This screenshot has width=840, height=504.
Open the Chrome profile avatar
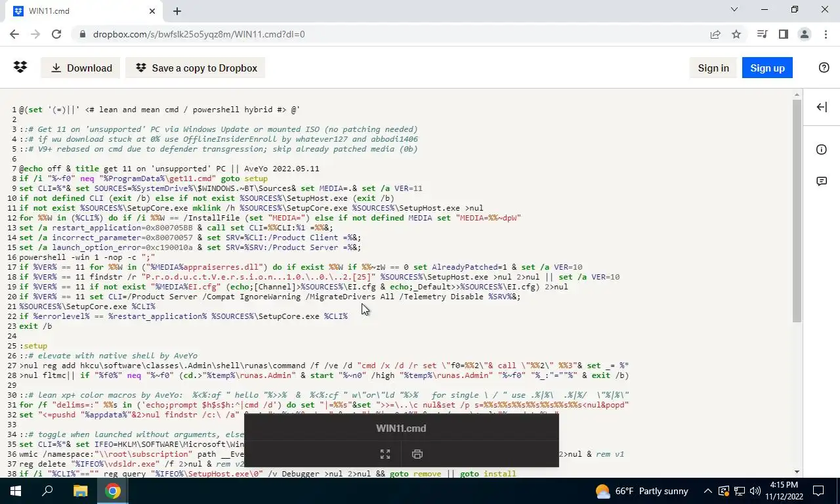pyautogui.click(x=804, y=34)
